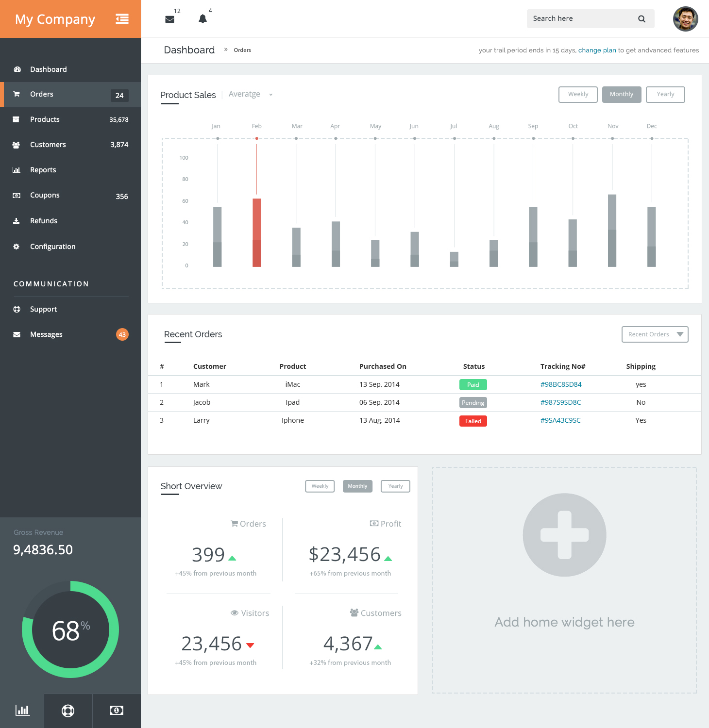Image resolution: width=709 pixels, height=728 pixels.
Task: Click the bar chart icon in sidebar footer
Action: click(22, 711)
